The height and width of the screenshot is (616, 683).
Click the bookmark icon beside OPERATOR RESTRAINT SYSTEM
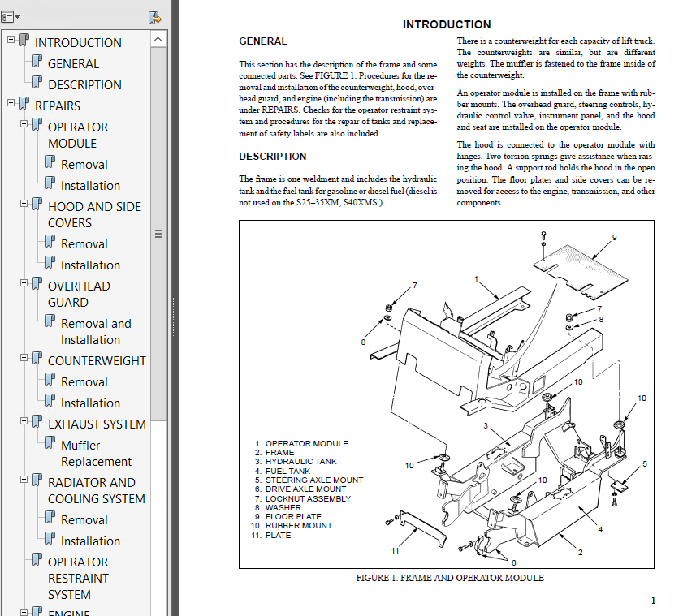pos(37,560)
